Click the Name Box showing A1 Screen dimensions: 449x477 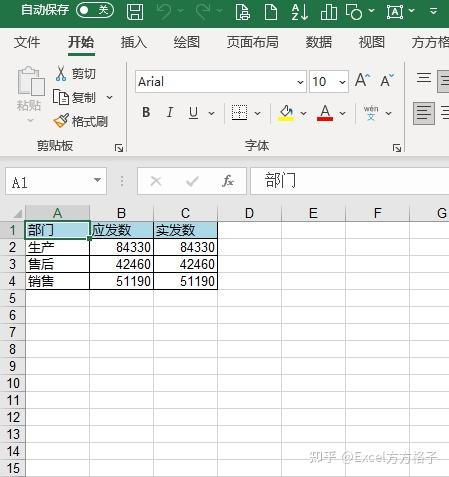click(50, 182)
